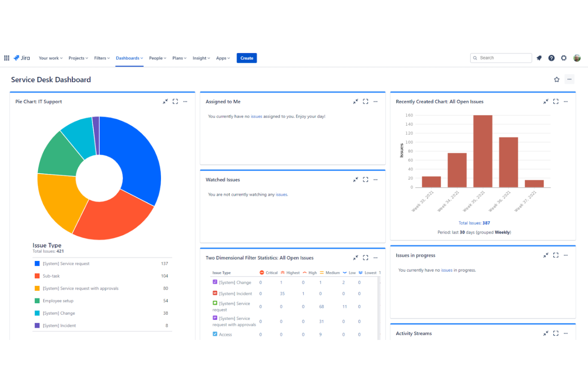Open more options for Assigned to Me gadget

coord(375,101)
